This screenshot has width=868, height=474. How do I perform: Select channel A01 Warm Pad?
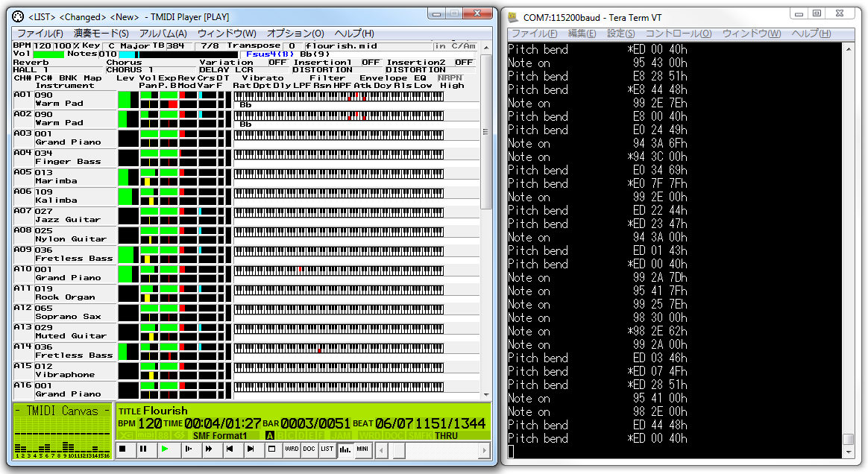point(64,99)
